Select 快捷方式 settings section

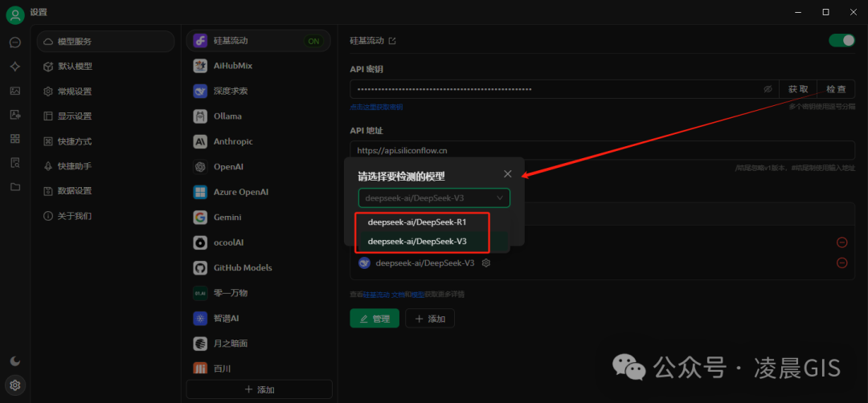[105, 141]
